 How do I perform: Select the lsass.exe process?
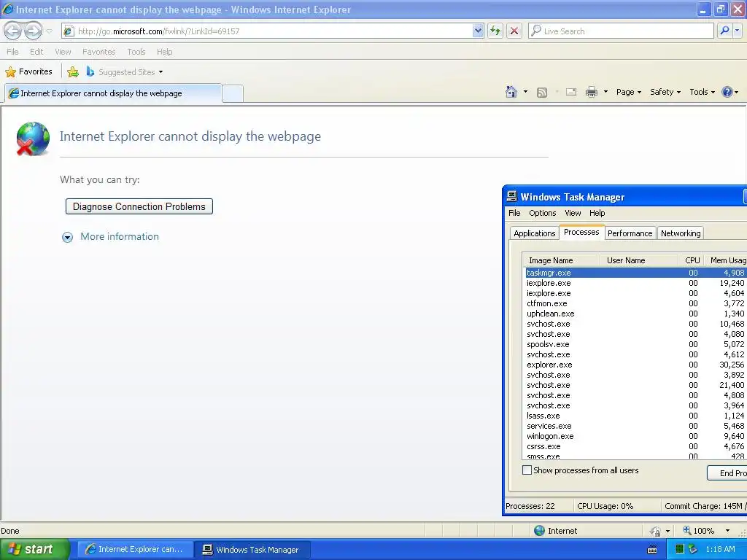(635, 416)
